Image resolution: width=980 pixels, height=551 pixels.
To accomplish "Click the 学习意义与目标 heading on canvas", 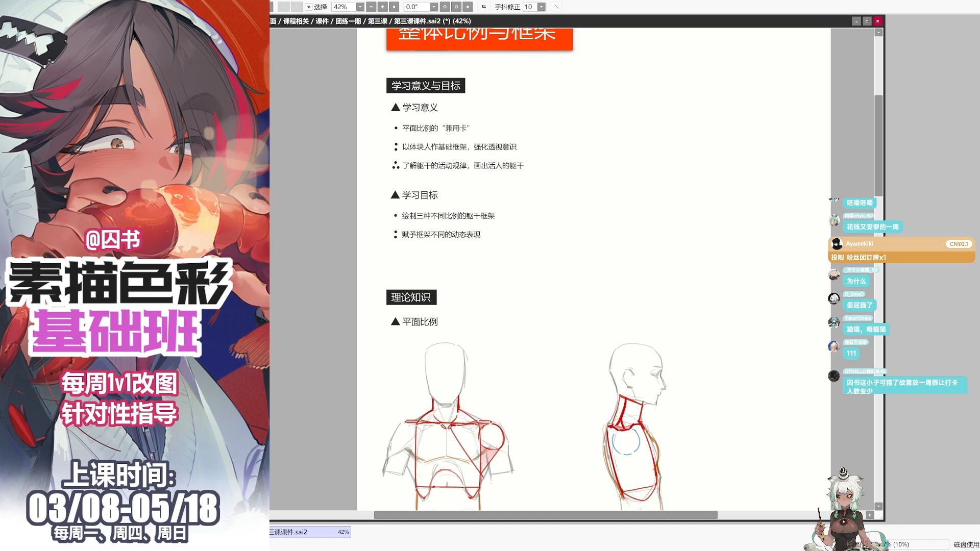I will coord(425,86).
